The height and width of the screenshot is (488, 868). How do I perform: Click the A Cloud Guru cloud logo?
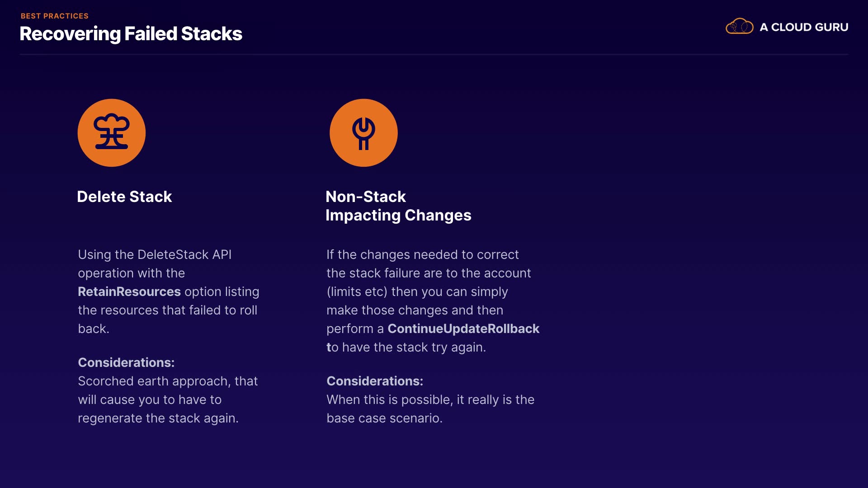[740, 27]
